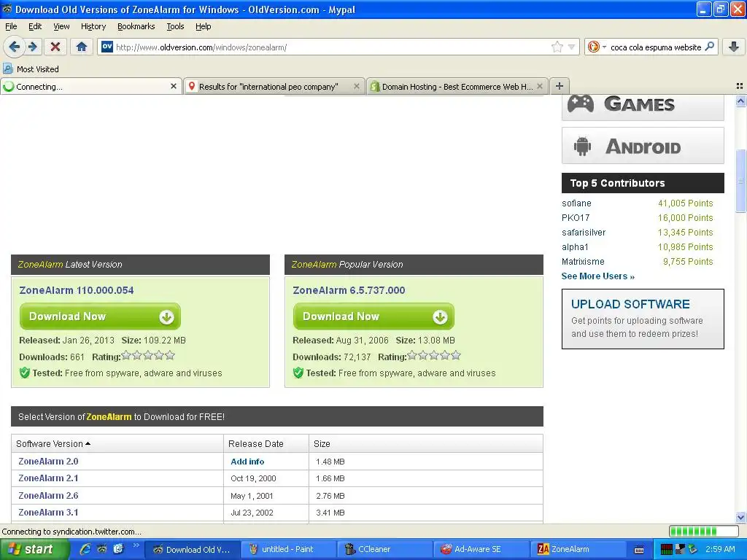Click the search magnifier icon
The width and height of the screenshot is (747, 560).
pyautogui.click(x=709, y=47)
